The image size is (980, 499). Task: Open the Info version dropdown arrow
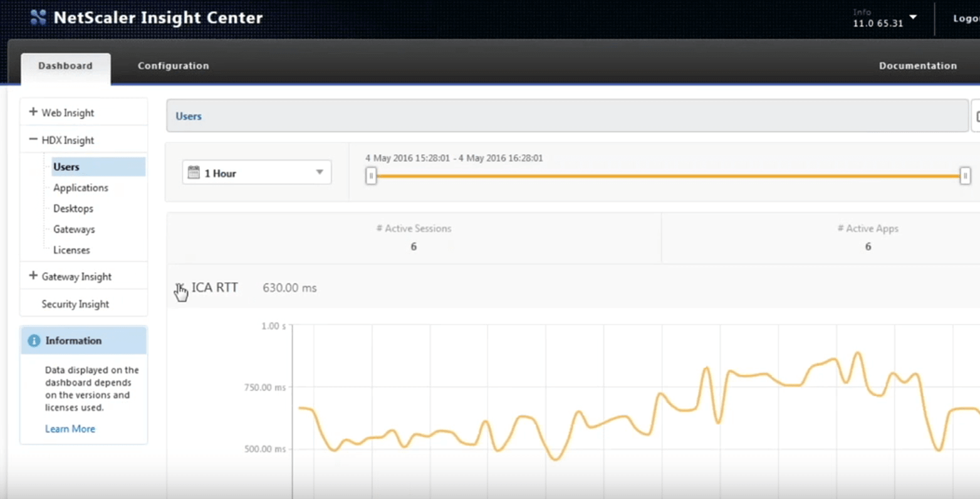(x=913, y=17)
